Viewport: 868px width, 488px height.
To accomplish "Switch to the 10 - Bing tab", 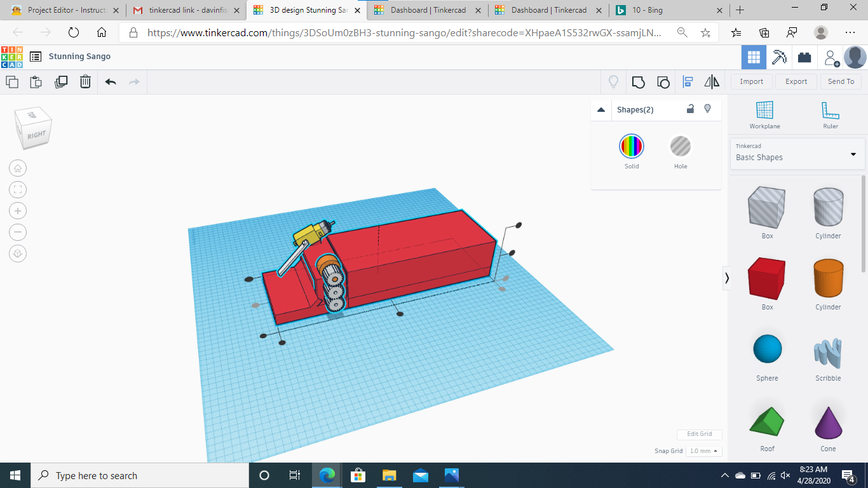I will (668, 10).
